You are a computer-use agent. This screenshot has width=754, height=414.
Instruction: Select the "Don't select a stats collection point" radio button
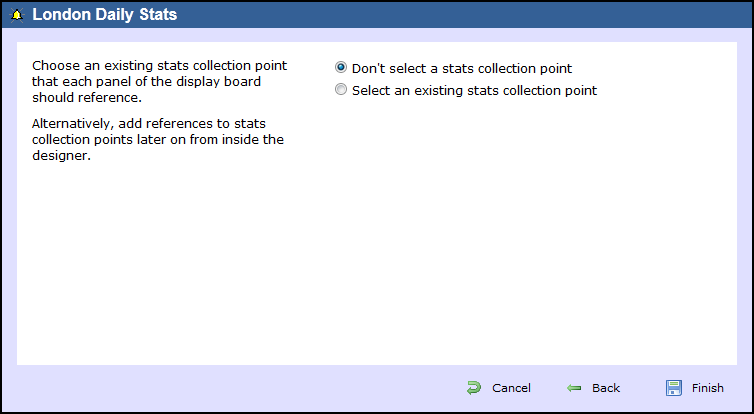click(341, 68)
